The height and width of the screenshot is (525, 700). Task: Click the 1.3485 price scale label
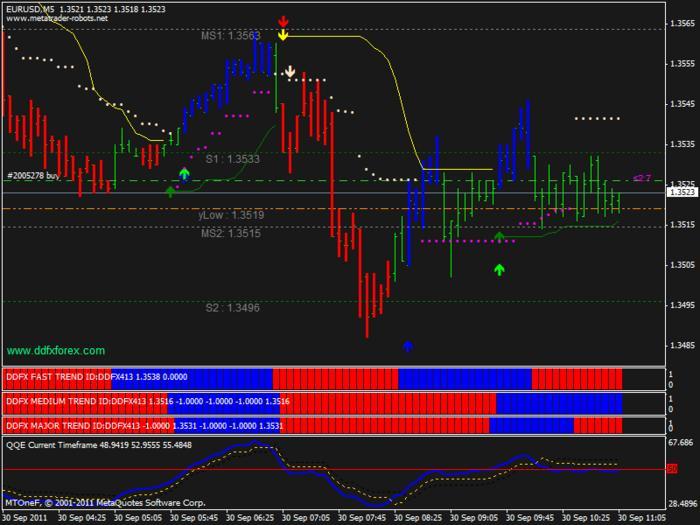683,346
